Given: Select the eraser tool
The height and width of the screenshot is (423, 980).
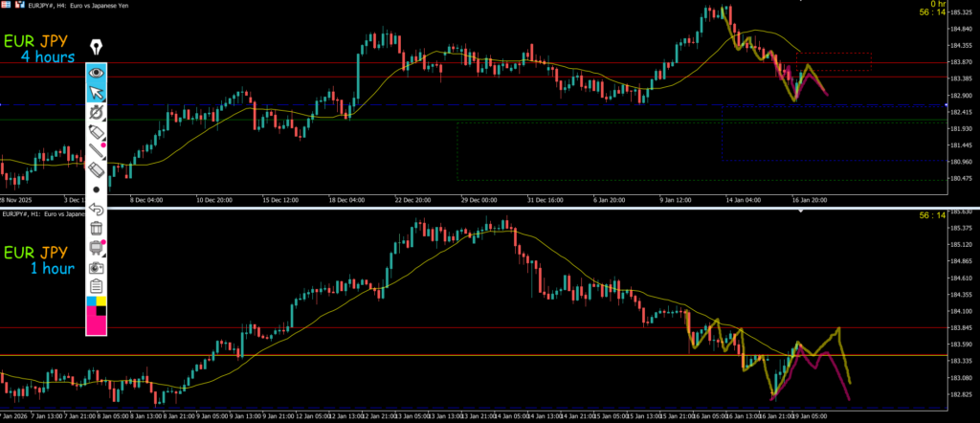Looking at the screenshot, I should [97, 169].
